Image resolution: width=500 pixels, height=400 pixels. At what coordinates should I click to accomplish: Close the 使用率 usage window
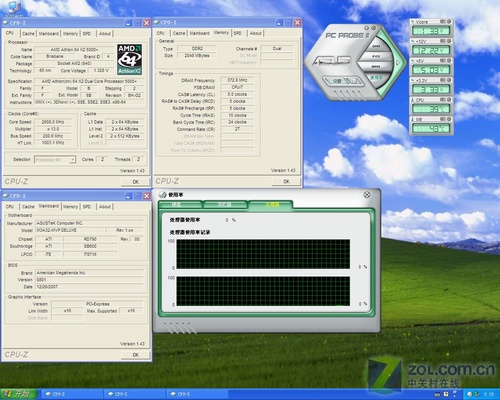point(367,195)
